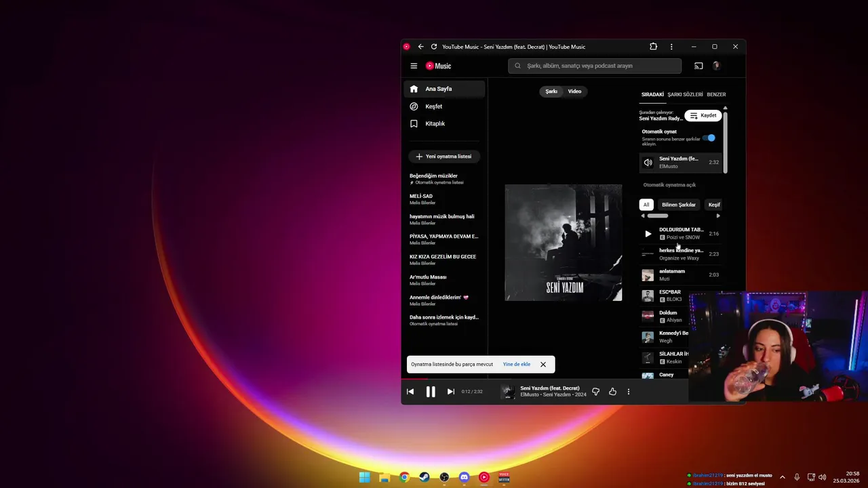Show hidden system tray icons

pyautogui.click(x=782, y=477)
